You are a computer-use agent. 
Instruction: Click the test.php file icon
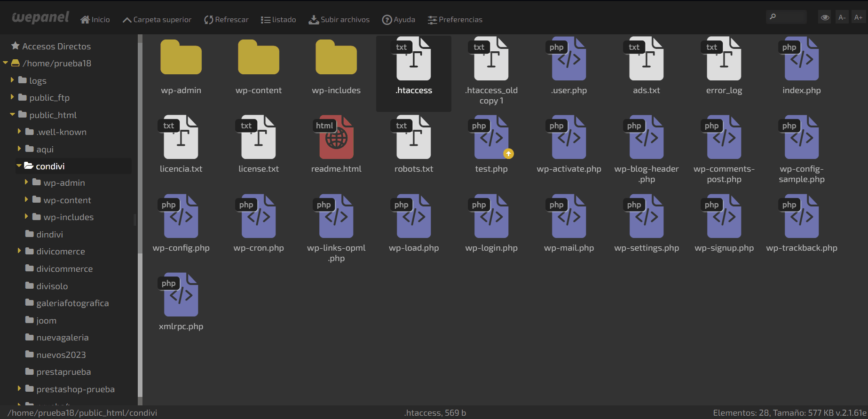(491, 137)
